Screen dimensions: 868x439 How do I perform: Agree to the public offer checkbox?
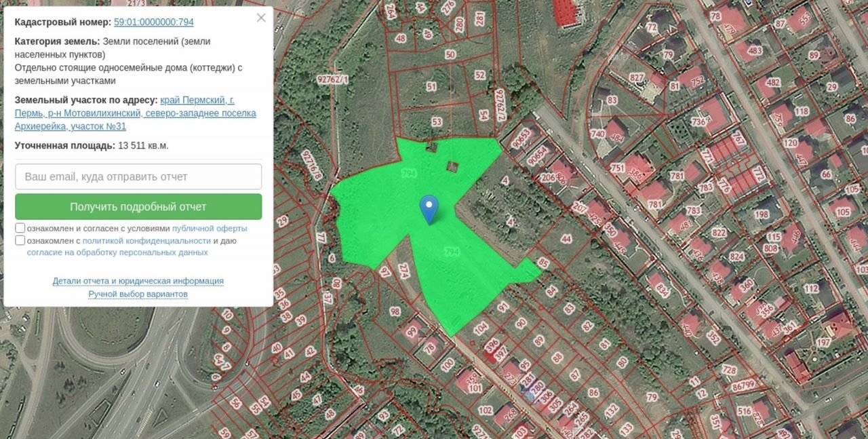pos(20,228)
